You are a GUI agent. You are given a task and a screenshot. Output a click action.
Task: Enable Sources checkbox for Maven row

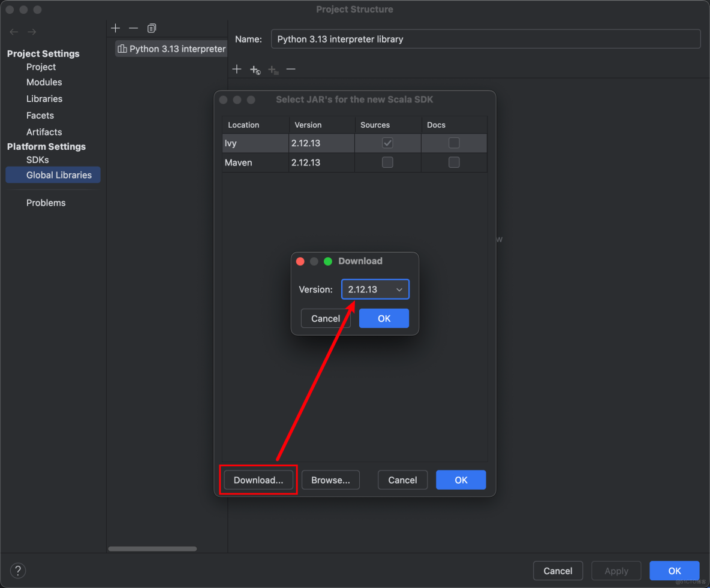[387, 162]
